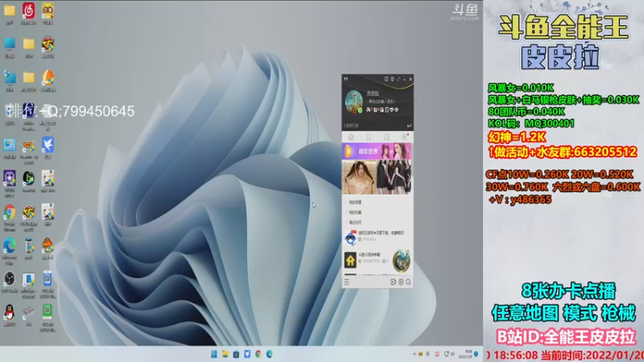The image size is (644, 362).
Task: Click the YY username 皮皮拉
Action: point(373,93)
